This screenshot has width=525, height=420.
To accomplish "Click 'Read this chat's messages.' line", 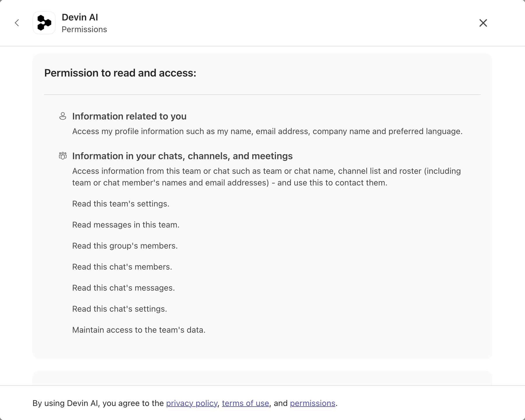I will coord(124,288).
